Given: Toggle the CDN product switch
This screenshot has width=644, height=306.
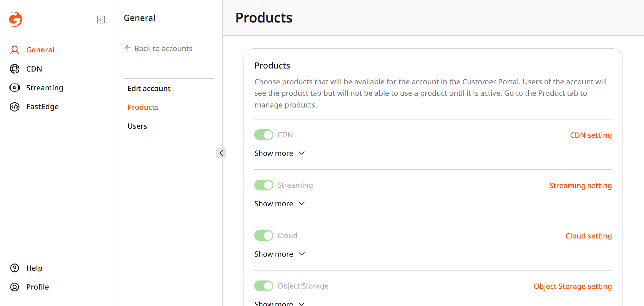Looking at the screenshot, I should (x=264, y=135).
